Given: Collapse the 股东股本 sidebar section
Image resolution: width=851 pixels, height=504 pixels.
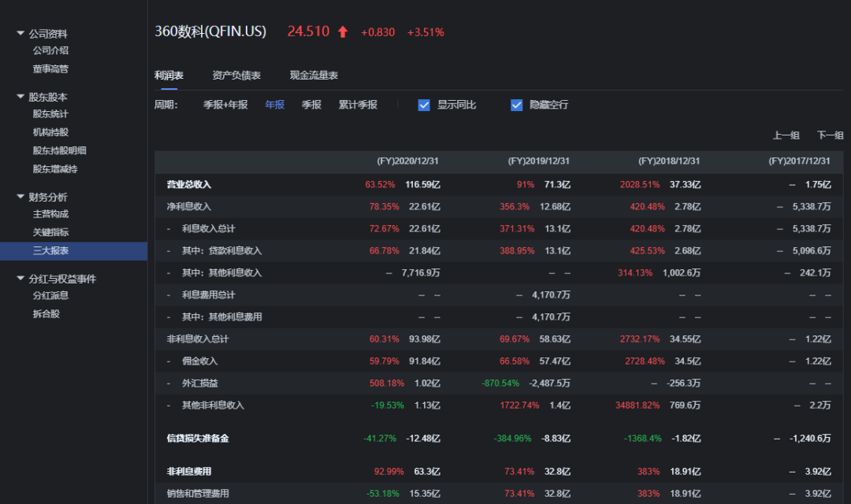Looking at the screenshot, I should pos(20,97).
